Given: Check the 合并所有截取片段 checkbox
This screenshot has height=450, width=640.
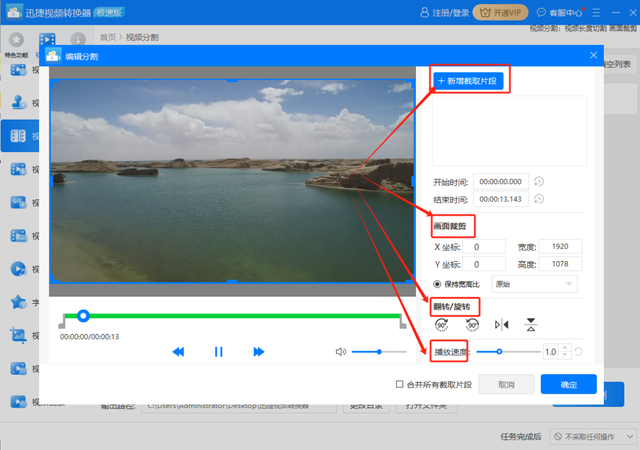Looking at the screenshot, I should coord(400,384).
